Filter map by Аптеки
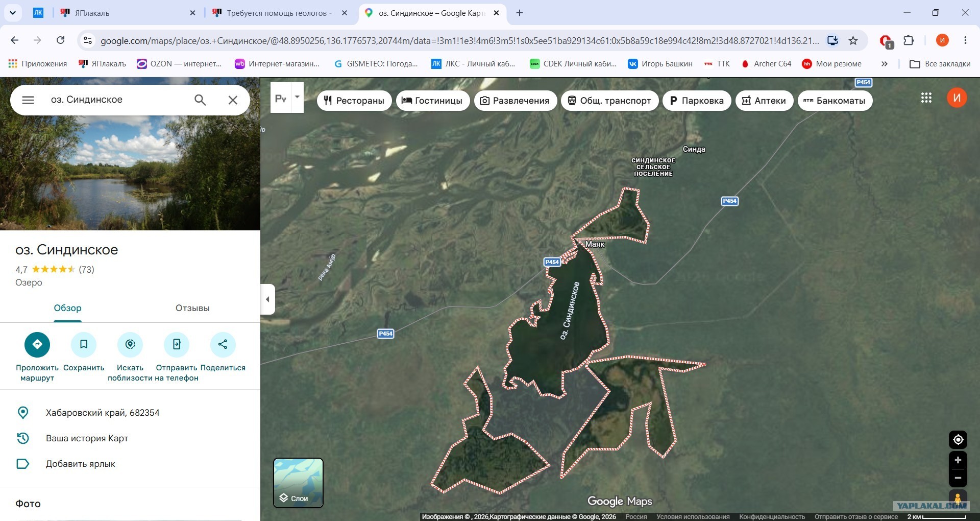 [x=764, y=101]
